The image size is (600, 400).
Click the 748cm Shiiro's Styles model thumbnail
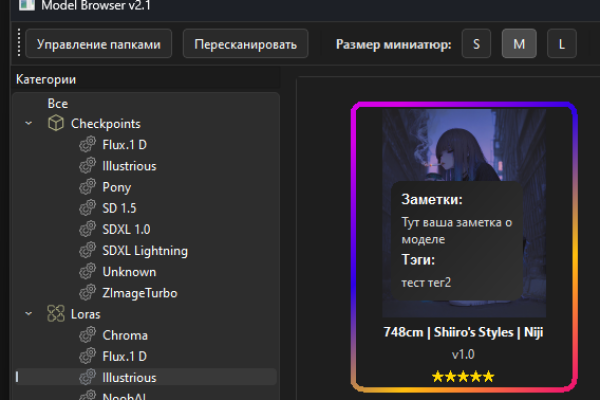tap(464, 213)
